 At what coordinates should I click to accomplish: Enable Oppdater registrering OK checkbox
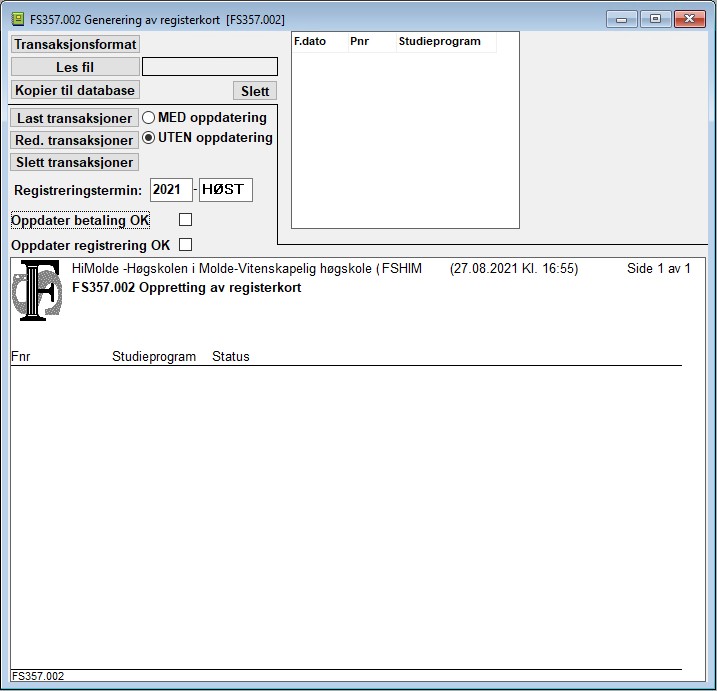[x=185, y=245]
